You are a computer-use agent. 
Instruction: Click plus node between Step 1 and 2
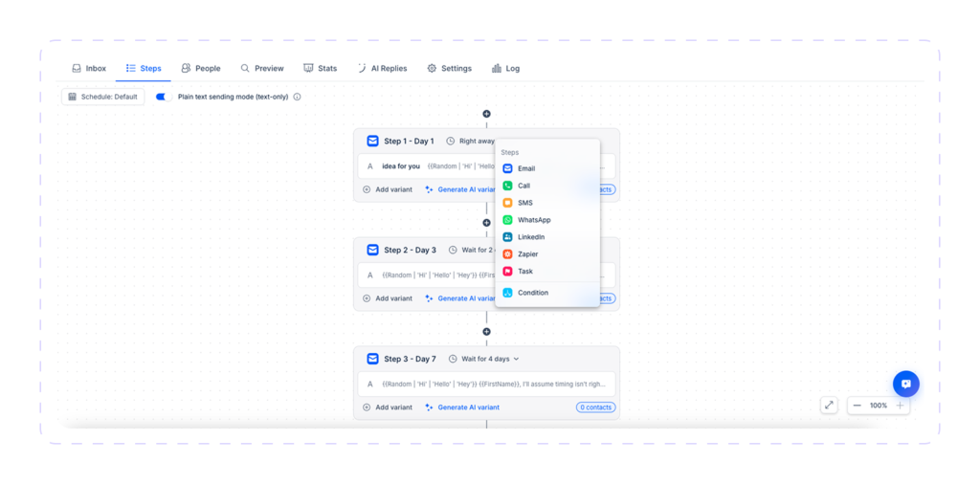[486, 222]
